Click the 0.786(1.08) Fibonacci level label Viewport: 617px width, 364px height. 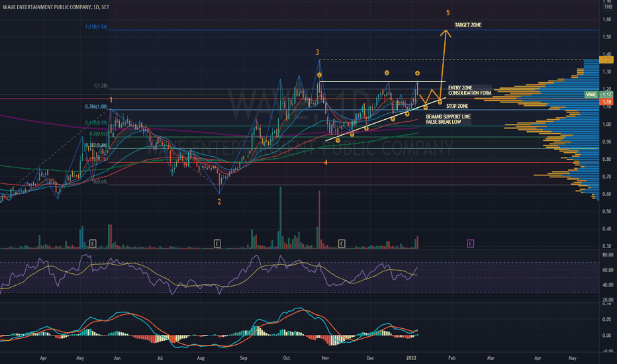tap(97, 107)
